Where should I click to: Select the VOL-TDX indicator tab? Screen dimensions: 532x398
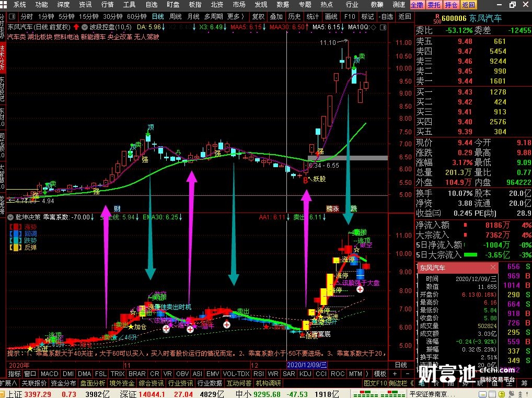pyautogui.click(x=236, y=373)
